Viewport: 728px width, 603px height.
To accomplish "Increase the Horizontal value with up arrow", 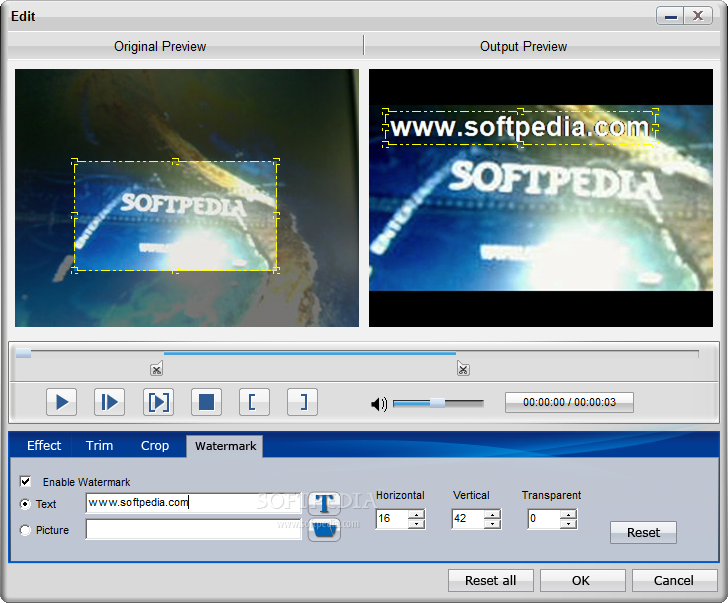I will (x=416, y=514).
